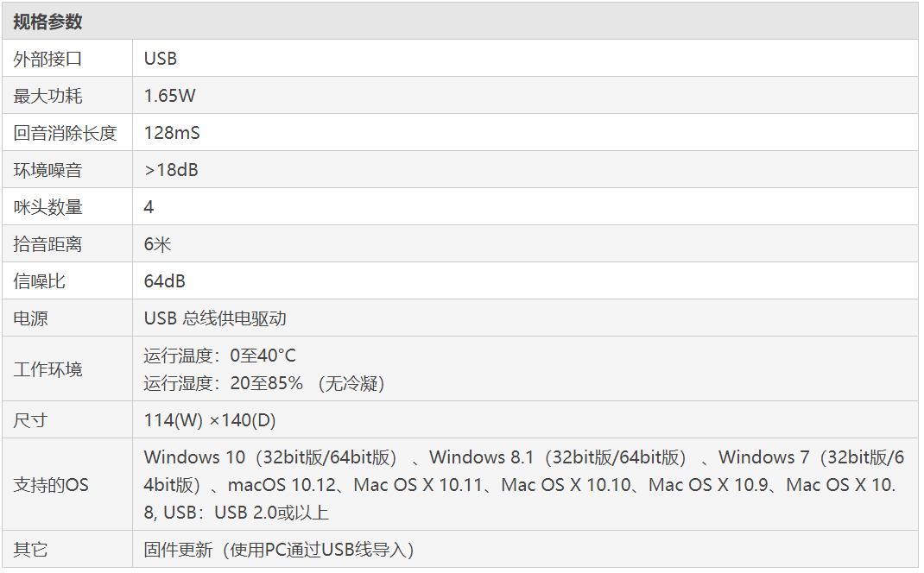Select the 咪头数量 label
The width and height of the screenshot is (924, 573).
pos(47,207)
